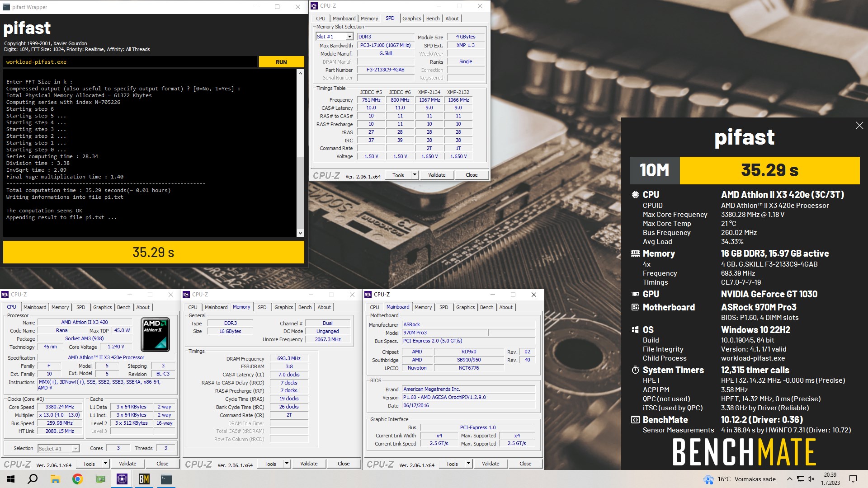Open About tab in Mainboard window

click(506, 307)
